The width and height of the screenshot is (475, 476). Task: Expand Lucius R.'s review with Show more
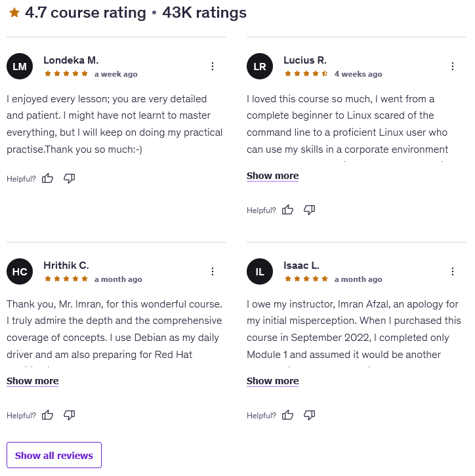[x=272, y=176]
